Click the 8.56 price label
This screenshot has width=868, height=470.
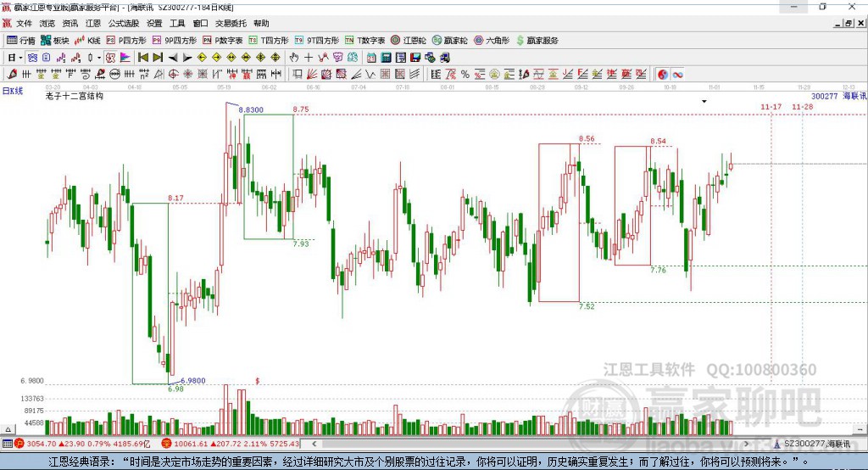[x=587, y=138]
